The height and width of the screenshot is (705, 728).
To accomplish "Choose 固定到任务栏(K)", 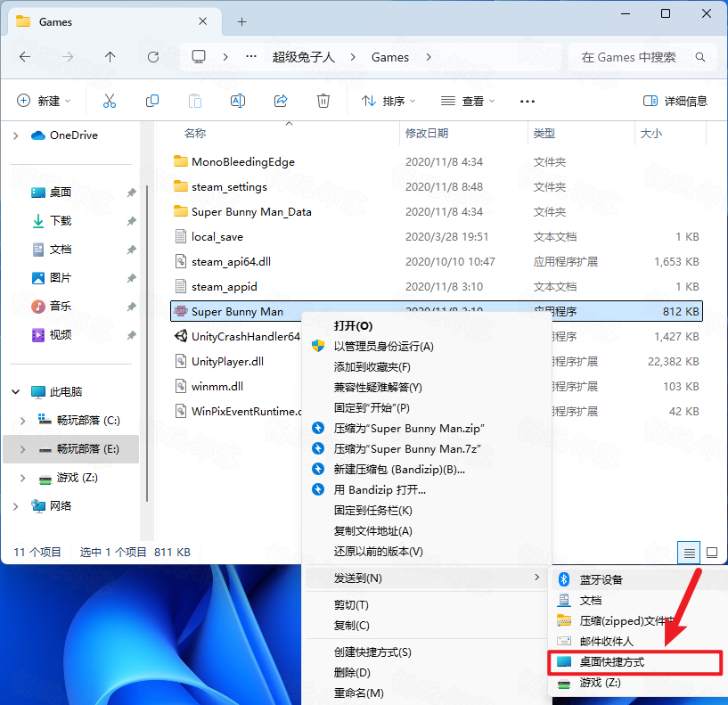I will (372, 511).
